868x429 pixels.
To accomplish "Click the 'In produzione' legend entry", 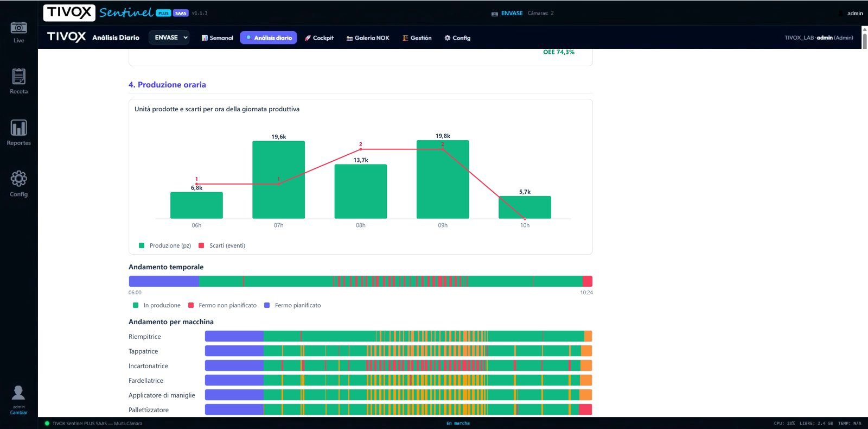I will 157,305.
